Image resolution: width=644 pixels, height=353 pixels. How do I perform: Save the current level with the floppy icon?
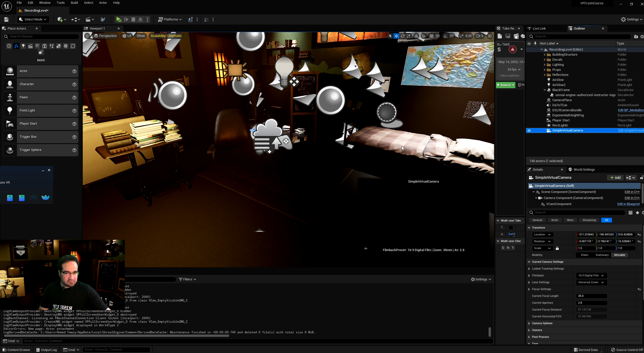[6, 19]
